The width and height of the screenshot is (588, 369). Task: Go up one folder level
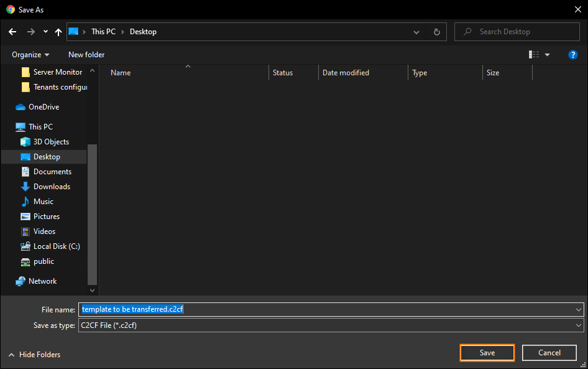58,32
